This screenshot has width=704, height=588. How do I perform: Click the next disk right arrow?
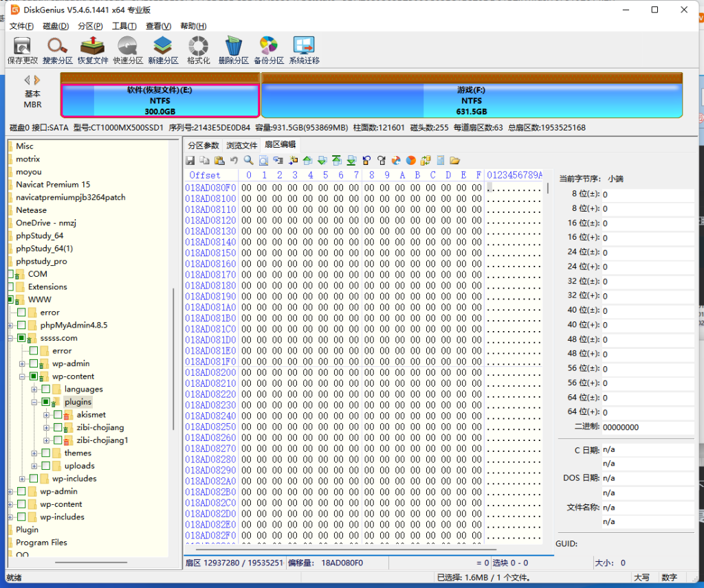point(37,80)
